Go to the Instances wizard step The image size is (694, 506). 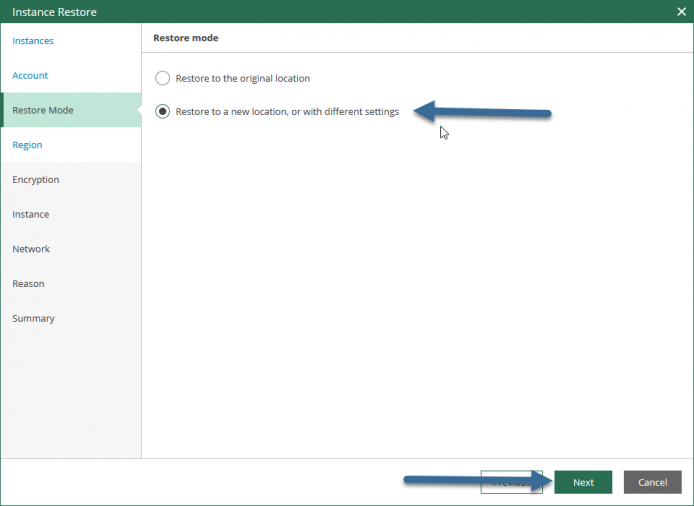tap(33, 41)
